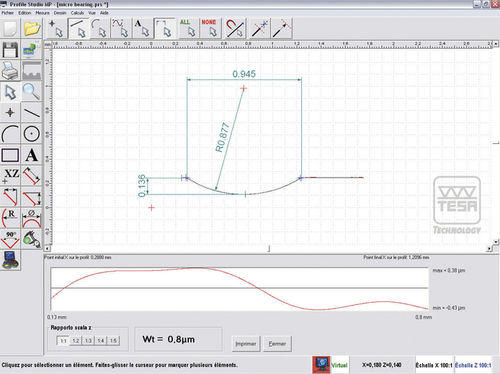The image size is (500, 374).
Task: Set z scale ratio to 1:3
Action: click(x=88, y=341)
